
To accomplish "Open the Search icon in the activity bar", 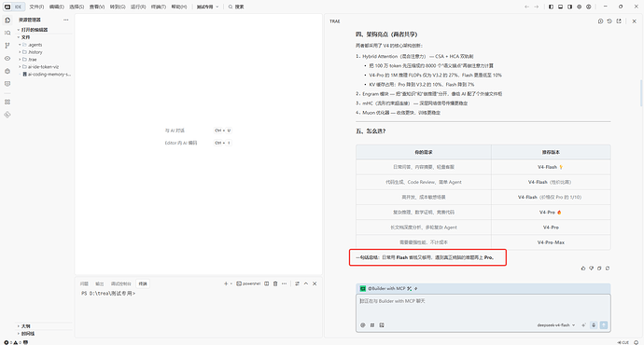I will [x=7, y=33].
